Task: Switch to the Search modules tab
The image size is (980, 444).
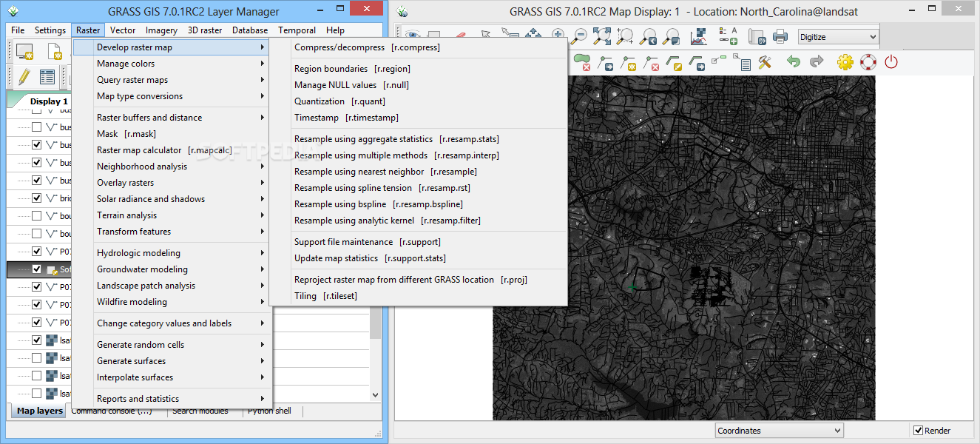Action: (x=200, y=411)
